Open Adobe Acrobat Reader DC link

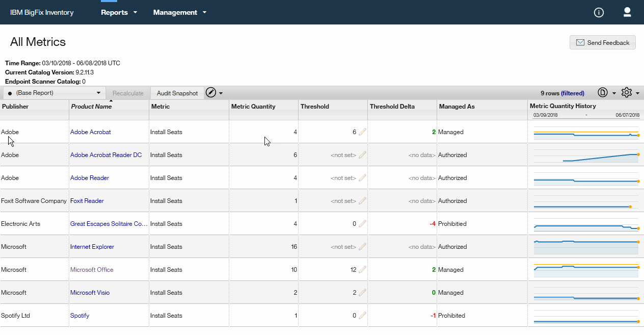pyautogui.click(x=106, y=155)
